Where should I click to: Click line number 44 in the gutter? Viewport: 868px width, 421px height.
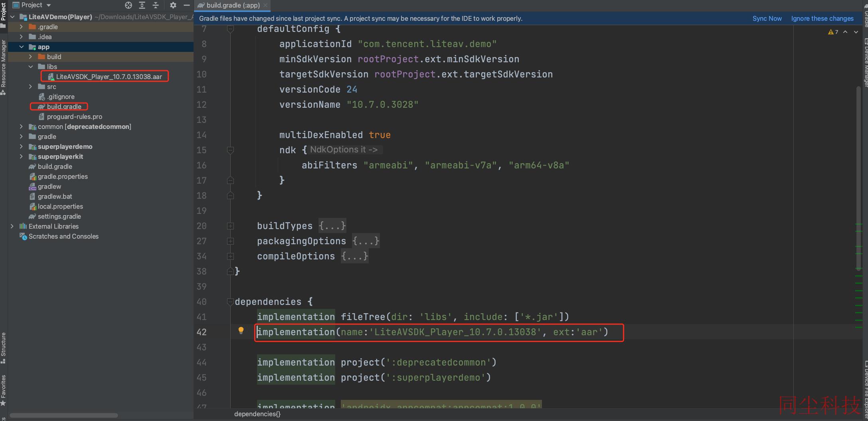pyautogui.click(x=202, y=362)
